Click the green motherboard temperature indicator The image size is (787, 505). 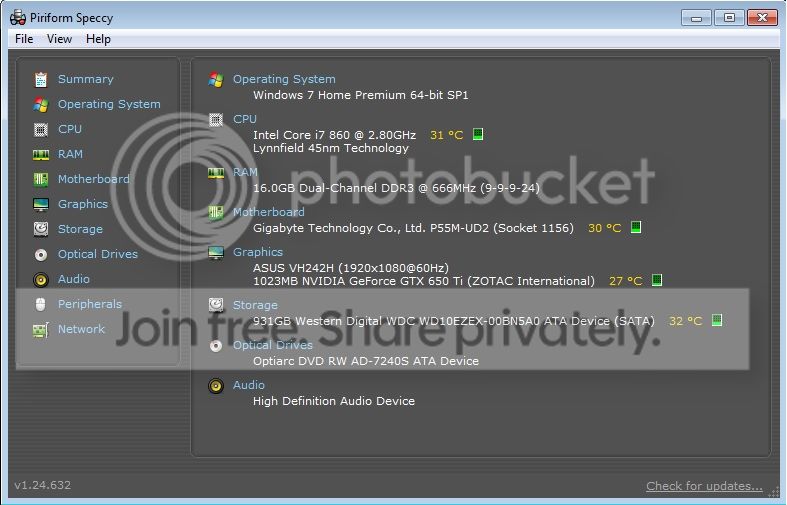click(636, 227)
